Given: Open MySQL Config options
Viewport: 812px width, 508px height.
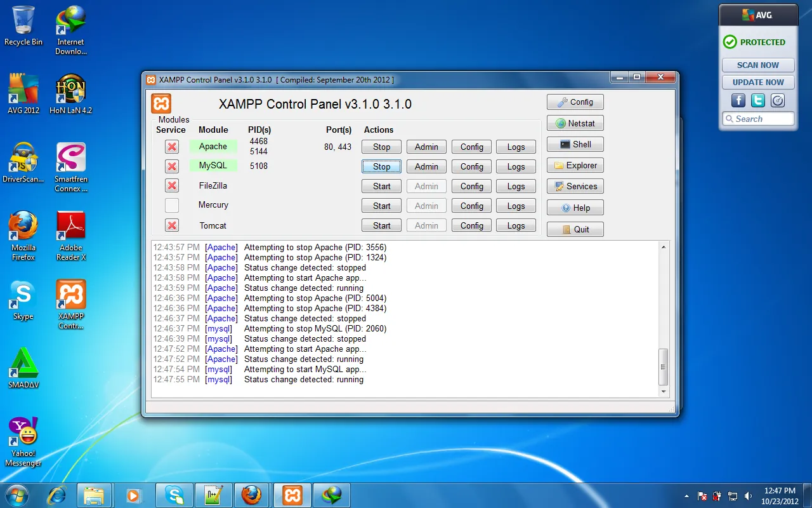Looking at the screenshot, I should pyautogui.click(x=471, y=166).
